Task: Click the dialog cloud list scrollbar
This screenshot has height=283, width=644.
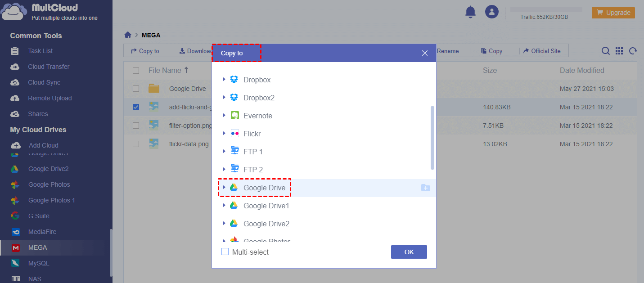Action: click(432, 138)
